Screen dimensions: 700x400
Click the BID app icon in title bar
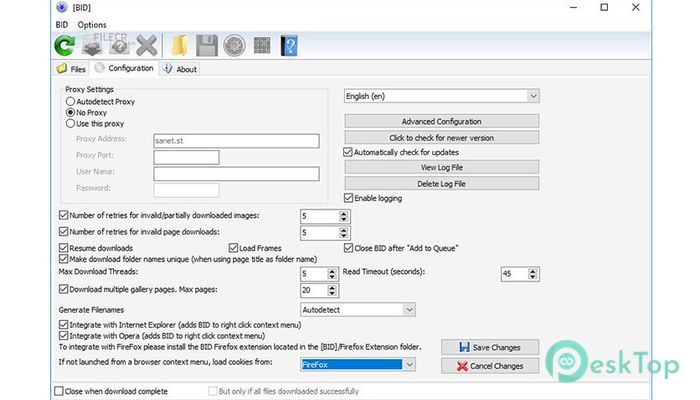tap(62, 8)
